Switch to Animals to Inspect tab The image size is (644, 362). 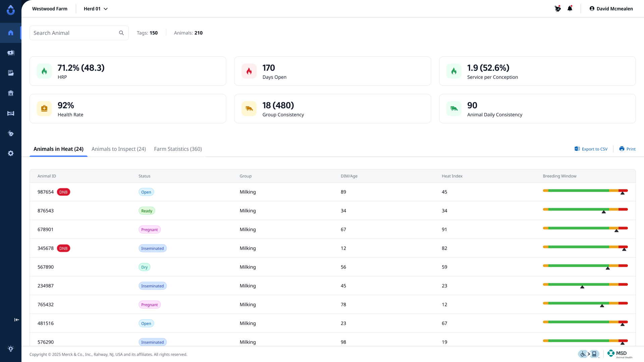[119, 149]
